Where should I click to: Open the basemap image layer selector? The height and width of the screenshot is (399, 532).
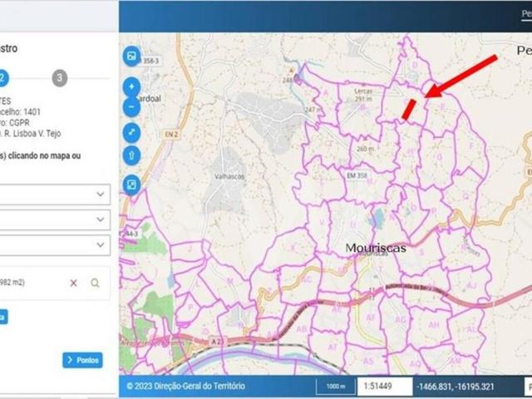(131, 56)
